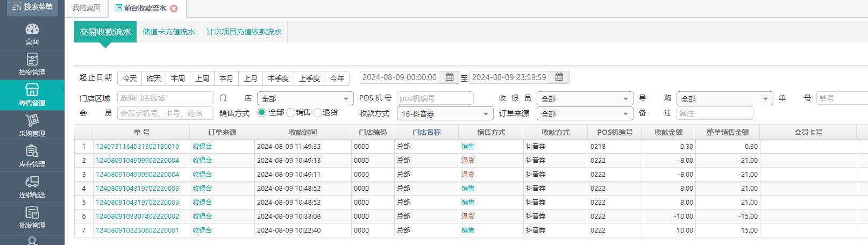Expand the 门店 dropdown
This screenshot has height=245, width=868.
pos(305,98)
